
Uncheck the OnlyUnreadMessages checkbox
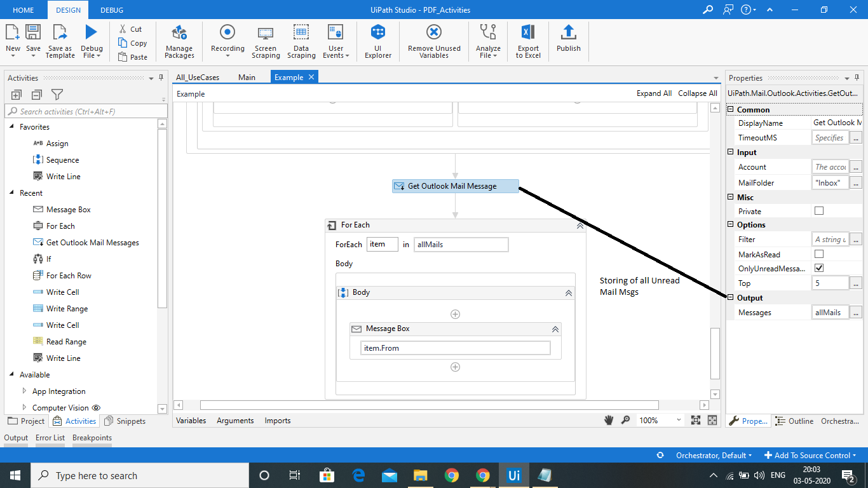[819, 268]
